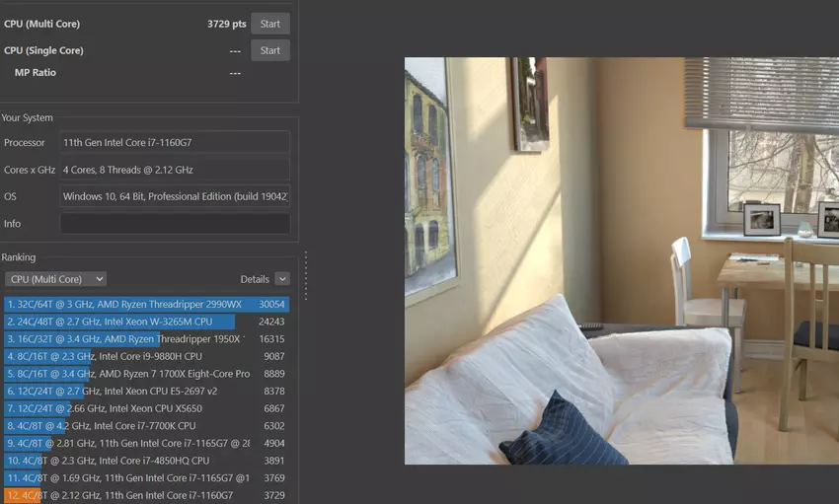Image resolution: width=839 pixels, height=504 pixels.
Task: Open the CPU (Multi Core) ranking dropdown
Action: (x=55, y=279)
